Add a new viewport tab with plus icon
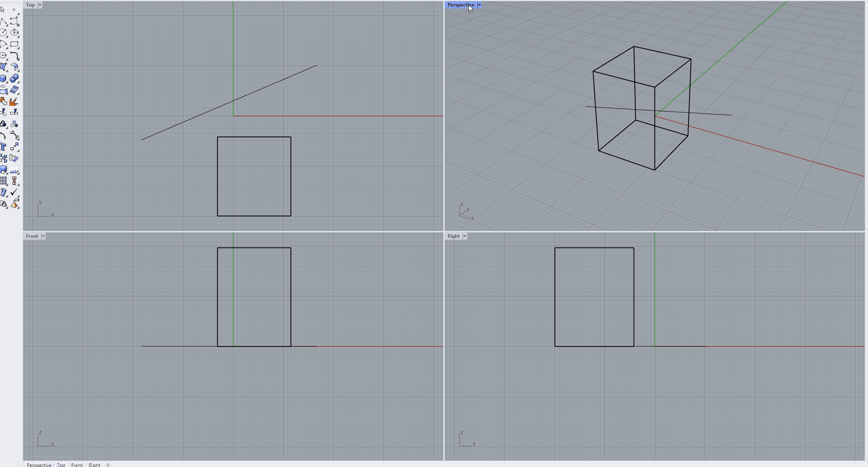The image size is (868, 467). (108, 465)
